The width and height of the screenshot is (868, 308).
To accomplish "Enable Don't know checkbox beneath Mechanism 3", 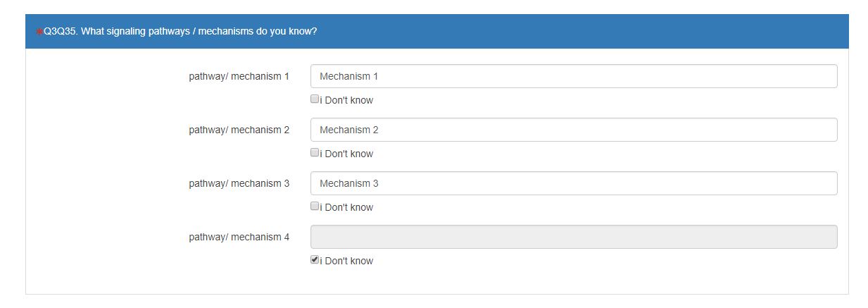I will point(315,207).
